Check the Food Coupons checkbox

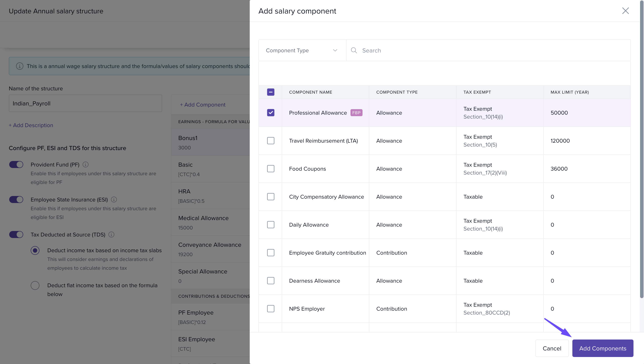(x=271, y=169)
